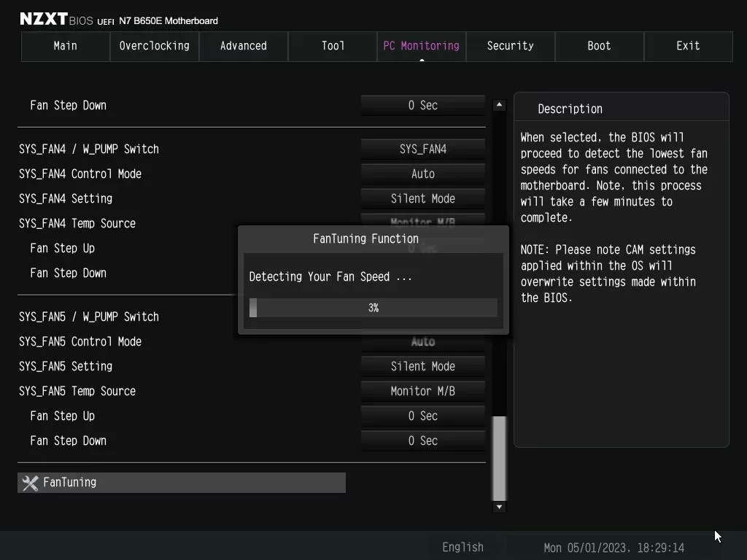Toggle SYS_FAN4 Setting away from Silent Mode
The height and width of the screenshot is (560, 747).
pos(422,198)
